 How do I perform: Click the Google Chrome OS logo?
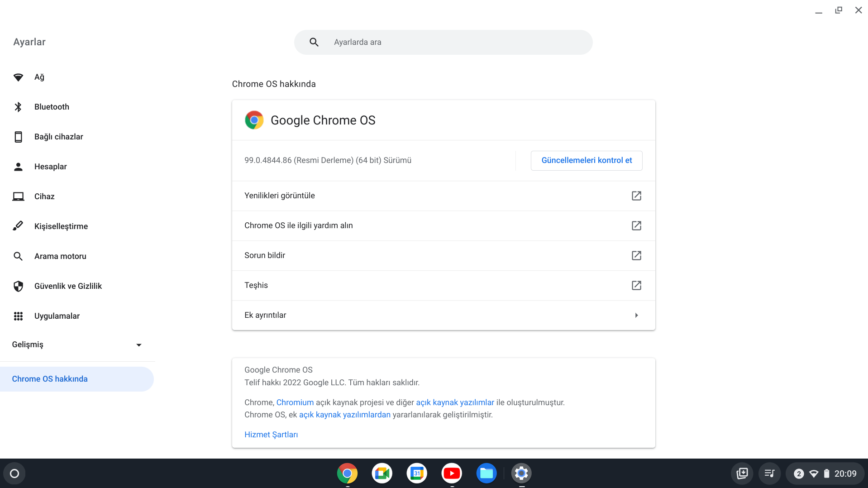pyautogui.click(x=254, y=120)
